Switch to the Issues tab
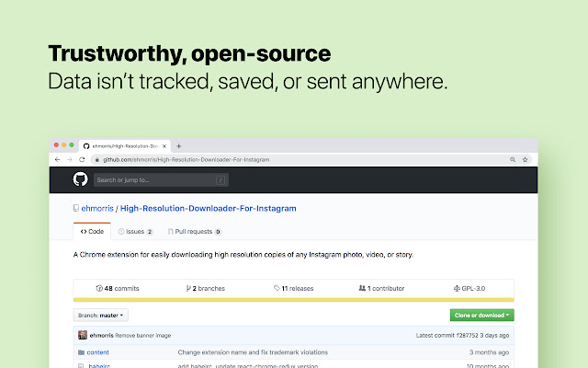 coord(135,232)
